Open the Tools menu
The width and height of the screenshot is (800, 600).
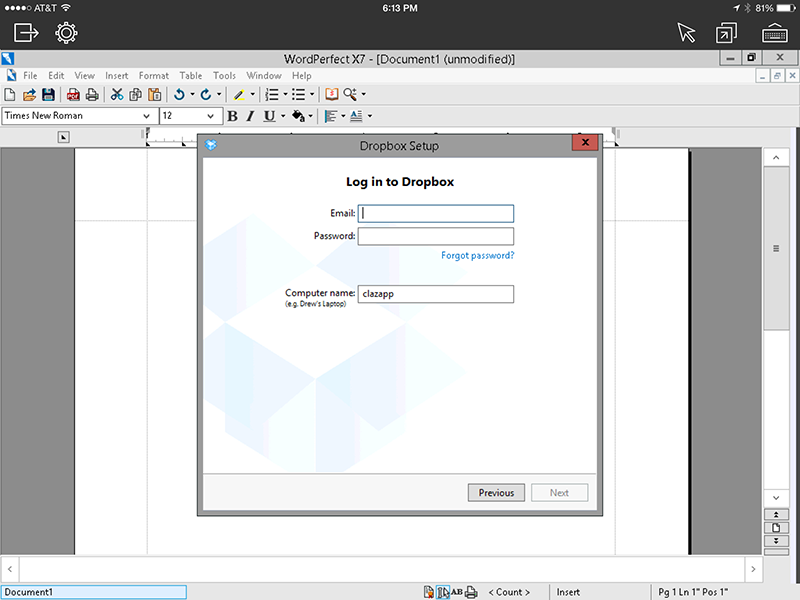pyautogui.click(x=224, y=76)
